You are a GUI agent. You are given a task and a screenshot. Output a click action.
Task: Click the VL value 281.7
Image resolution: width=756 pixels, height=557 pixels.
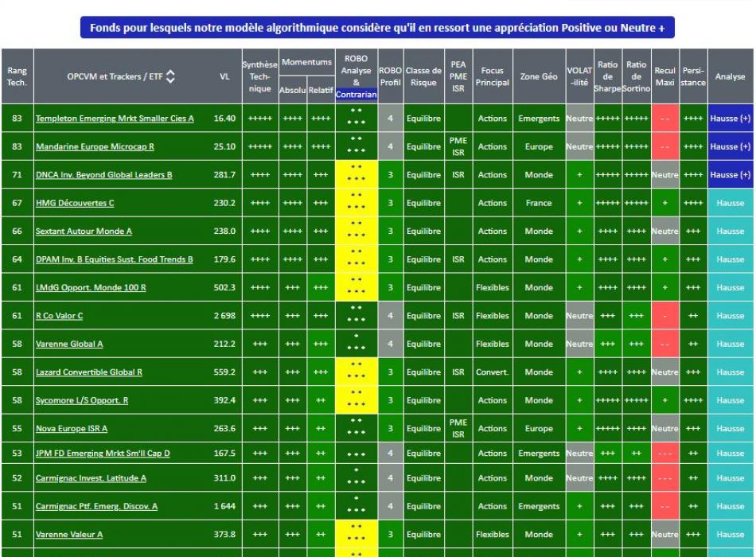pos(224,175)
